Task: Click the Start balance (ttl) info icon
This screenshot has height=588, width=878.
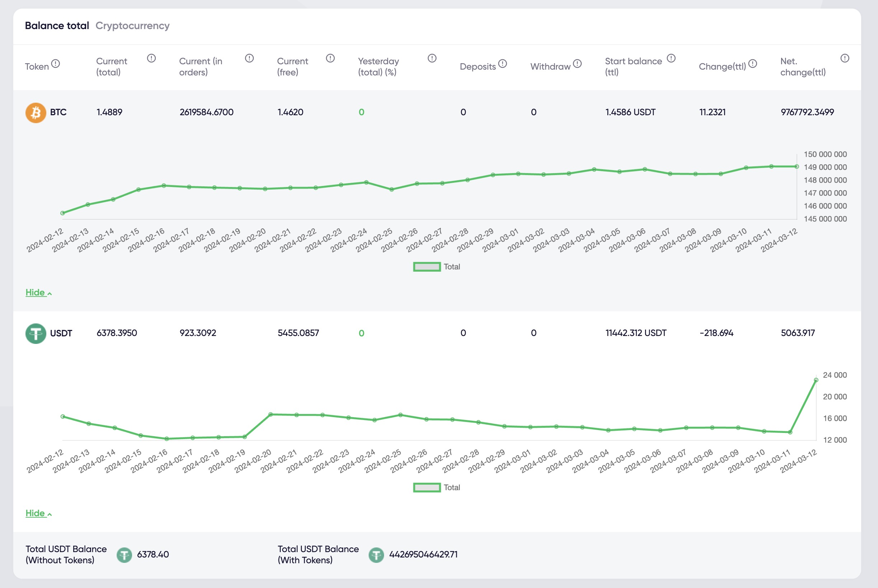Action: 671,58
